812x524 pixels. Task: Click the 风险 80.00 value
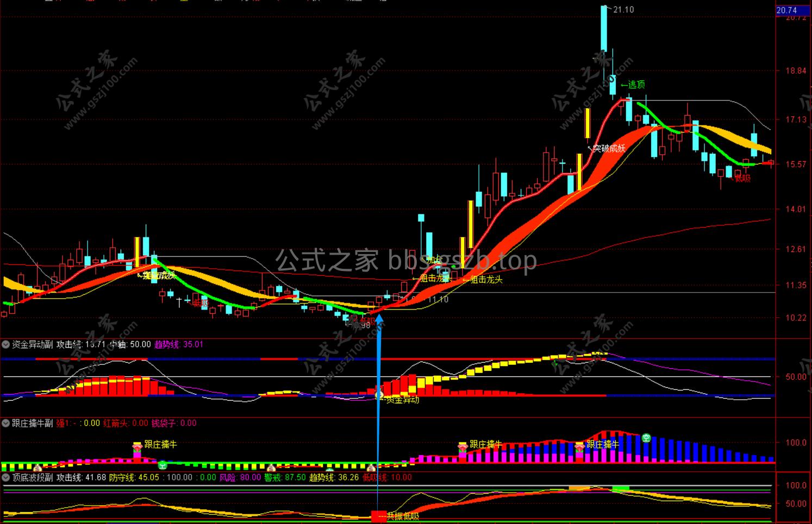240,477
